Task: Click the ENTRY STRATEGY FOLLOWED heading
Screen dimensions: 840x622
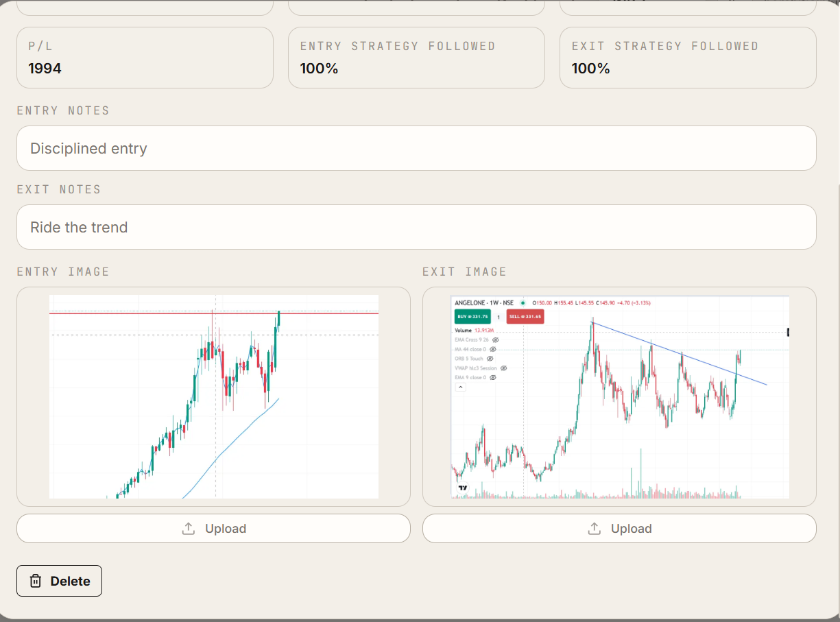Action: point(398,46)
